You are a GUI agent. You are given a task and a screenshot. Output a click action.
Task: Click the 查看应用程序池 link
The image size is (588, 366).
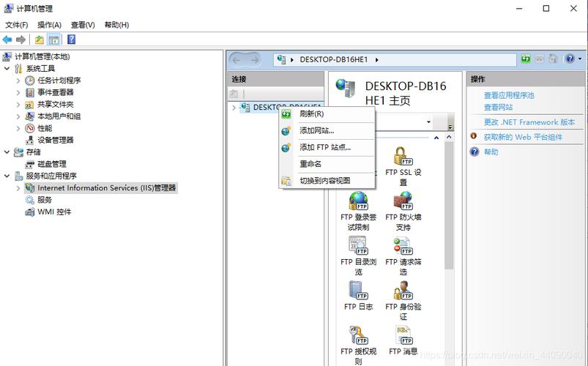(x=509, y=95)
